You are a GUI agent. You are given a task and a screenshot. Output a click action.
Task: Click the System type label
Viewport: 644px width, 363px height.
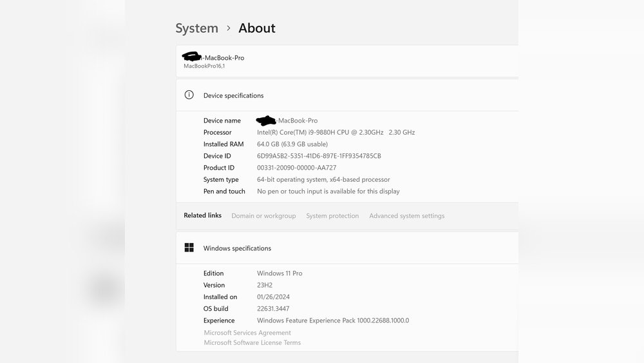pyautogui.click(x=220, y=180)
